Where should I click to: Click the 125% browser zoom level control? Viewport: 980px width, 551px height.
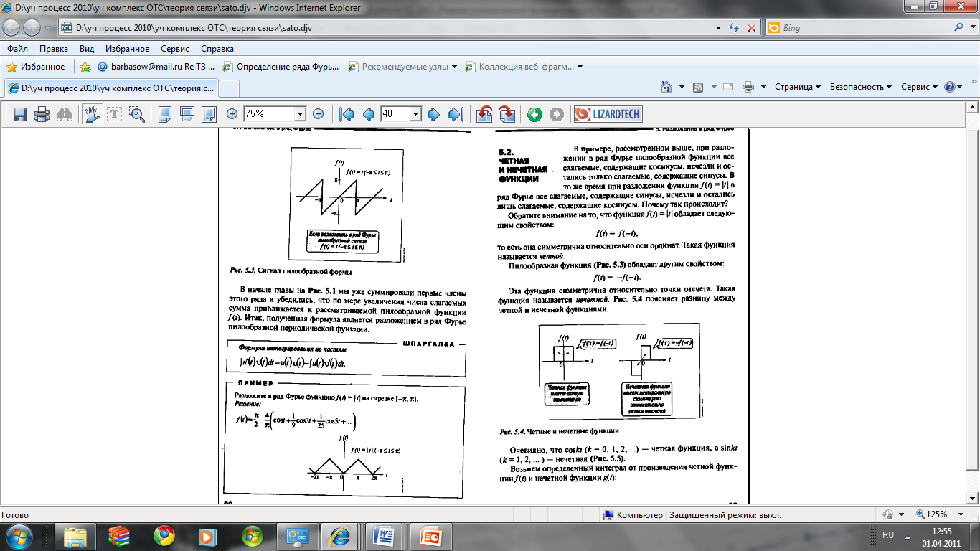click(936, 514)
